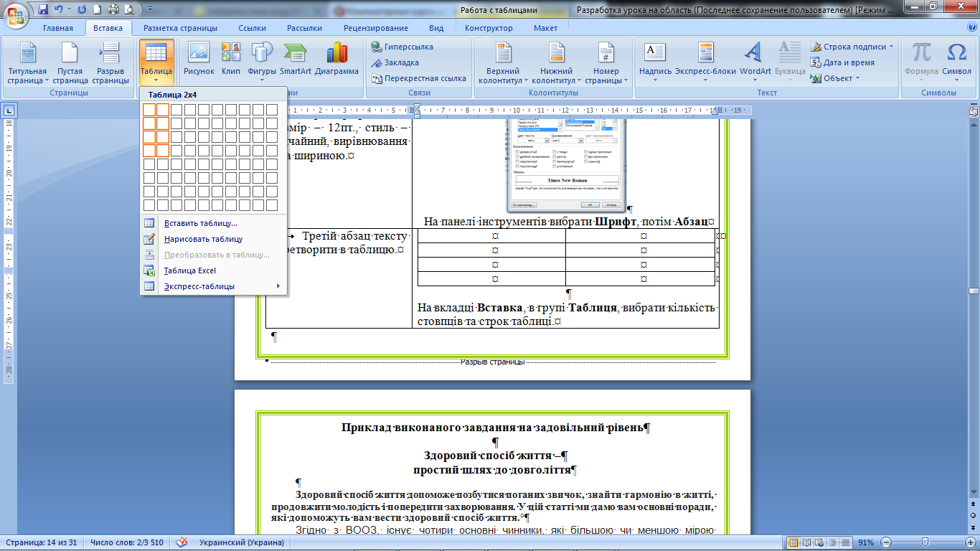Screen dimensions: 980x551
Task: Click the word count in status bar
Action: tap(127, 542)
